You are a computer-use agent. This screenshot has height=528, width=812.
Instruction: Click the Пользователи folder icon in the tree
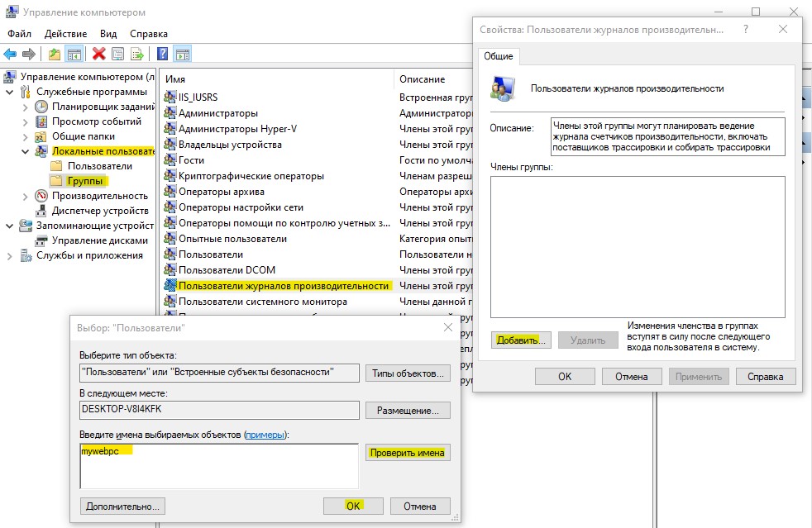(56, 166)
